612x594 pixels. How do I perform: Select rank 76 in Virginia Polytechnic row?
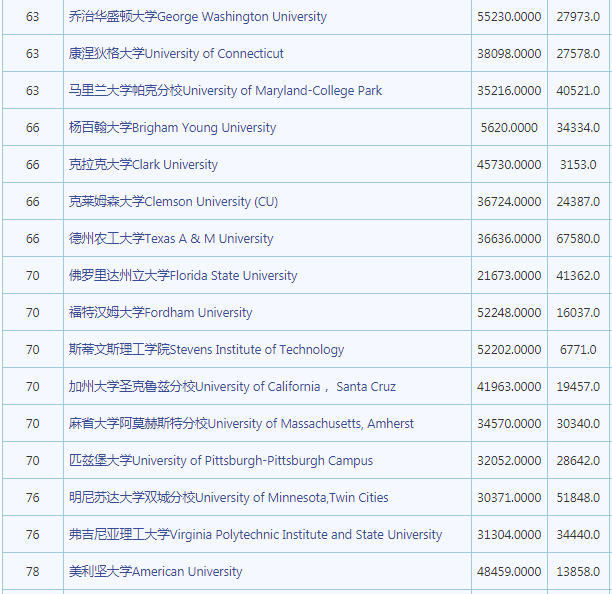pyautogui.click(x=33, y=535)
